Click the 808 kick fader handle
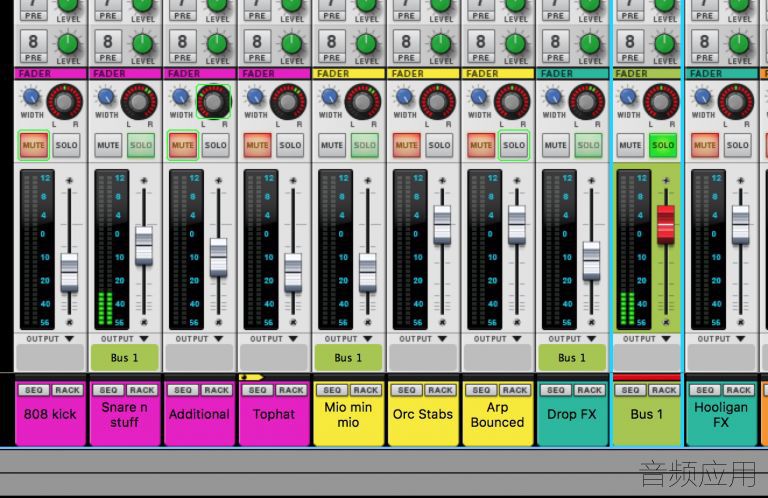 click(69, 273)
